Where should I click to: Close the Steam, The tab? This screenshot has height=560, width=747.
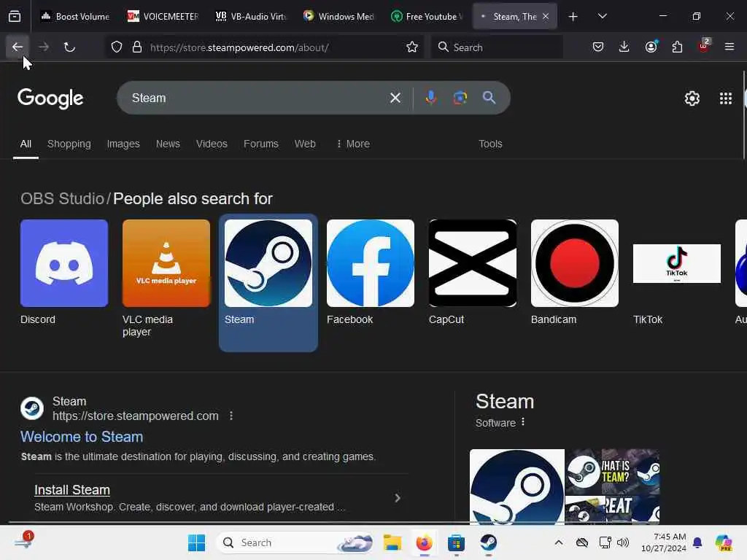546,17
